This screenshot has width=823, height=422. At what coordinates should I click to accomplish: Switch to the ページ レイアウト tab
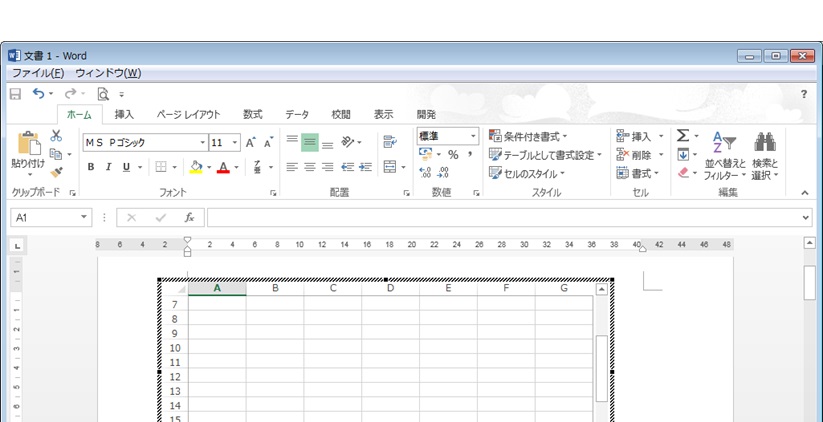coord(188,114)
